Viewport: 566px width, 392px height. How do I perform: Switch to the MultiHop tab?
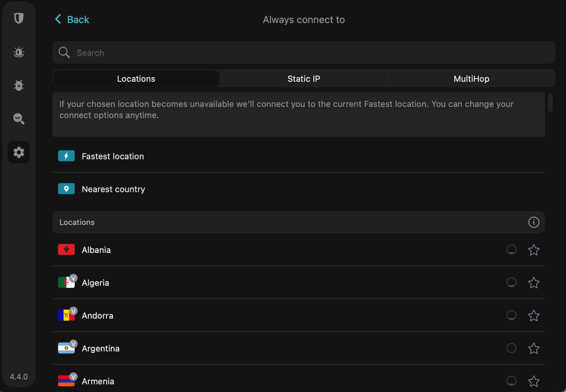[x=471, y=78]
